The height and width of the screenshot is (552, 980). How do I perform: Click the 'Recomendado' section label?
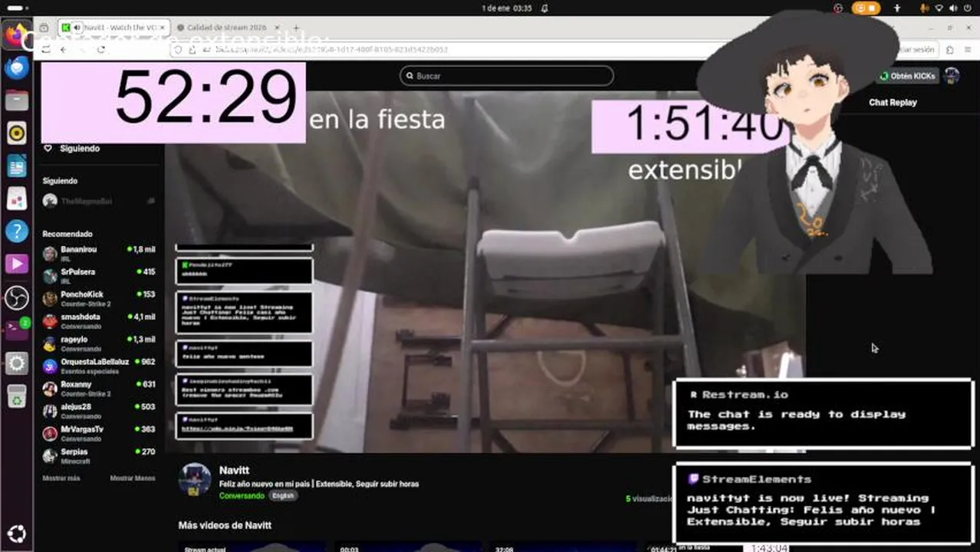click(x=67, y=234)
